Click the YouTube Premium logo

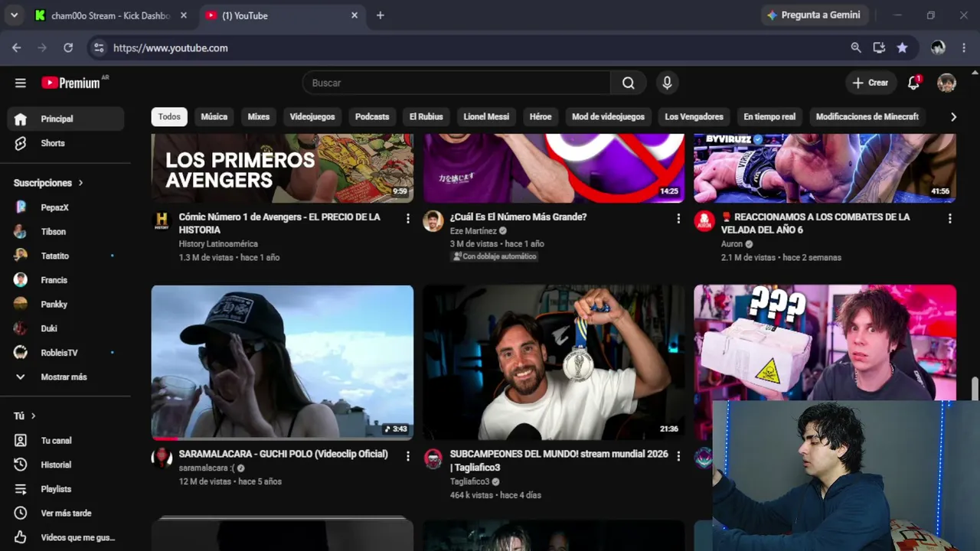[x=70, y=83]
